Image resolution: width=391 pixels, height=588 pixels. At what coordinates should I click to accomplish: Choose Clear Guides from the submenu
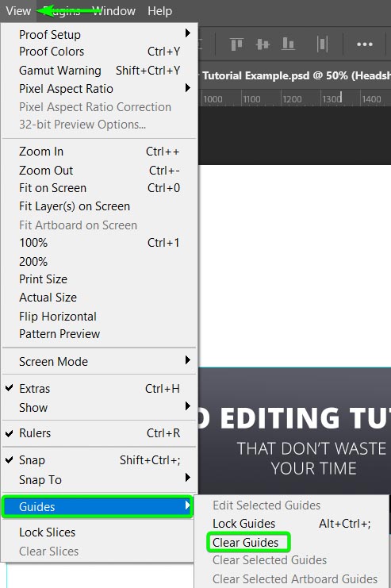click(247, 542)
